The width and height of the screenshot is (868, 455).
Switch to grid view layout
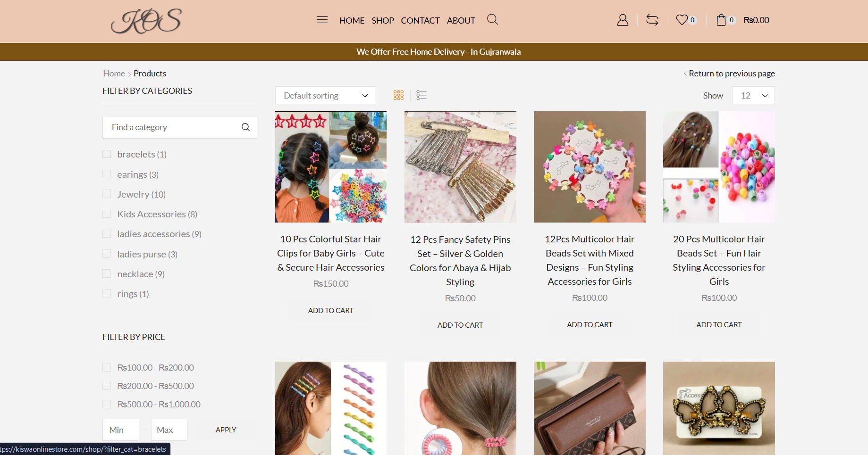tap(398, 95)
